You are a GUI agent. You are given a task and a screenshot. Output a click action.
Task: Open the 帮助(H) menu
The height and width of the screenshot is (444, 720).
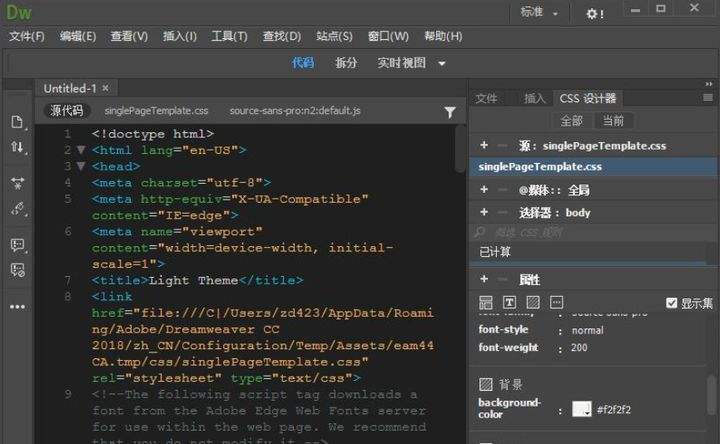443,36
